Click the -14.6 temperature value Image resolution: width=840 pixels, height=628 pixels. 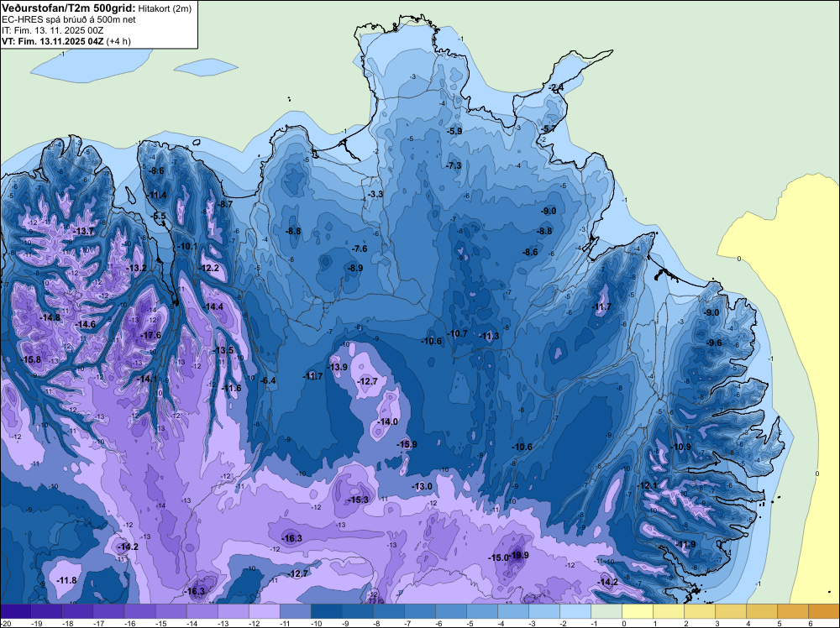(85, 324)
